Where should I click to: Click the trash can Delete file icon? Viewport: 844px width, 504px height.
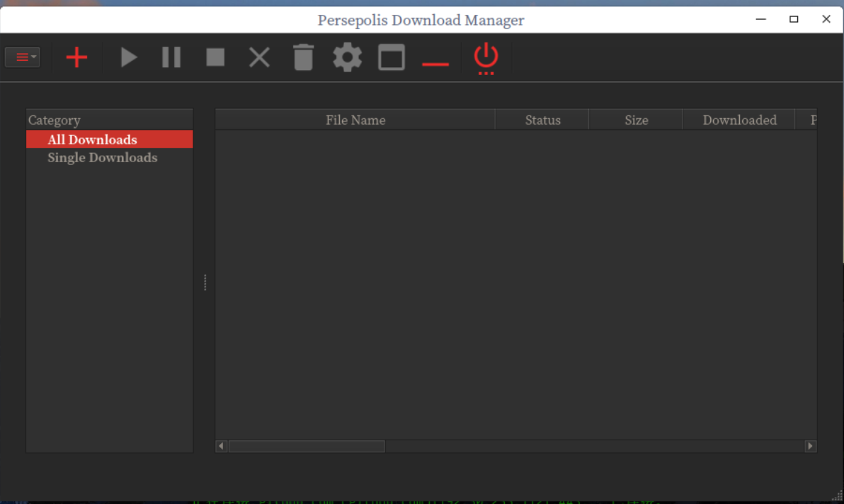coord(304,57)
